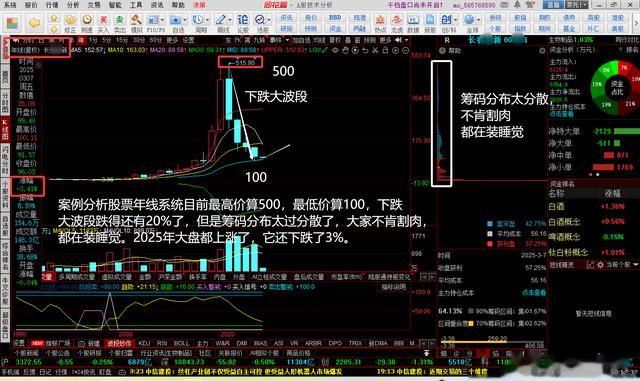
Task: Click the zoom-in plus circle on chart toolbar
Action: 395,50
